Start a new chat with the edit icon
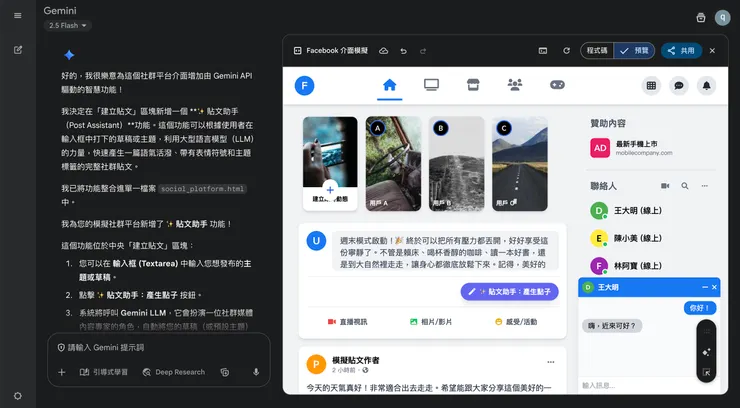740x408 pixels. point(18,50)
